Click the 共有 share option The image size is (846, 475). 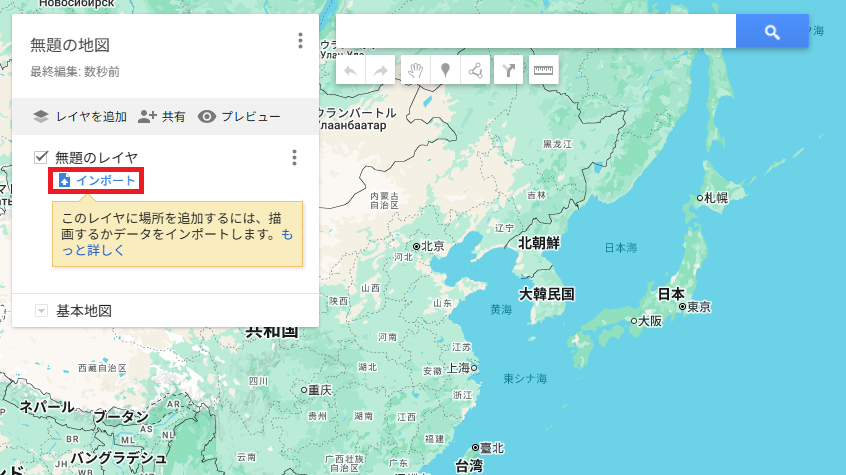point(162,117)
